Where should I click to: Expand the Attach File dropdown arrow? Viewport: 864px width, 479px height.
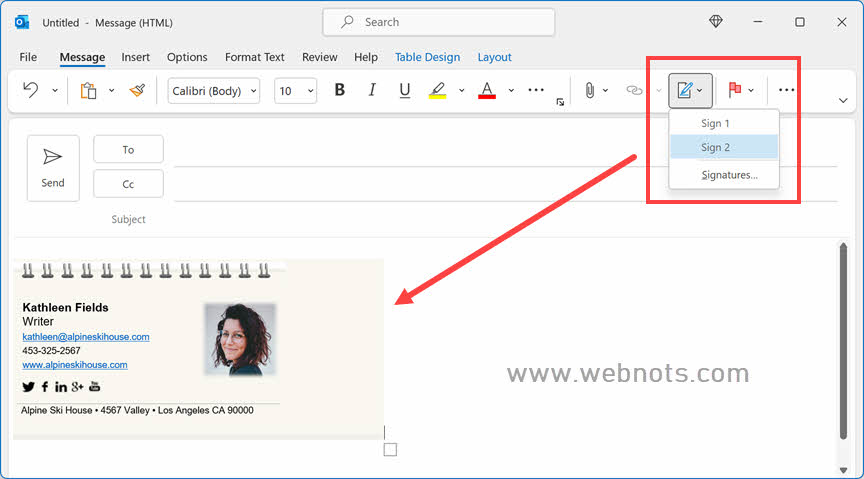pos(605,90)
